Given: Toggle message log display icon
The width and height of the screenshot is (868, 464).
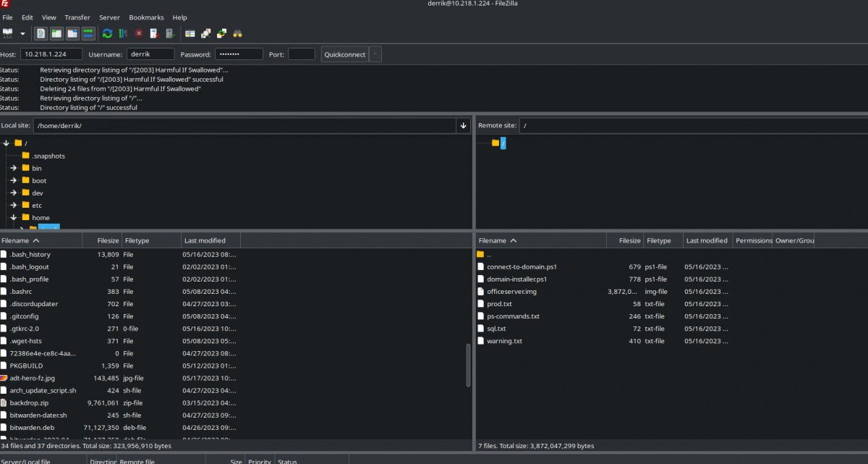Looking at the screenshot, I should pos(41,33).
